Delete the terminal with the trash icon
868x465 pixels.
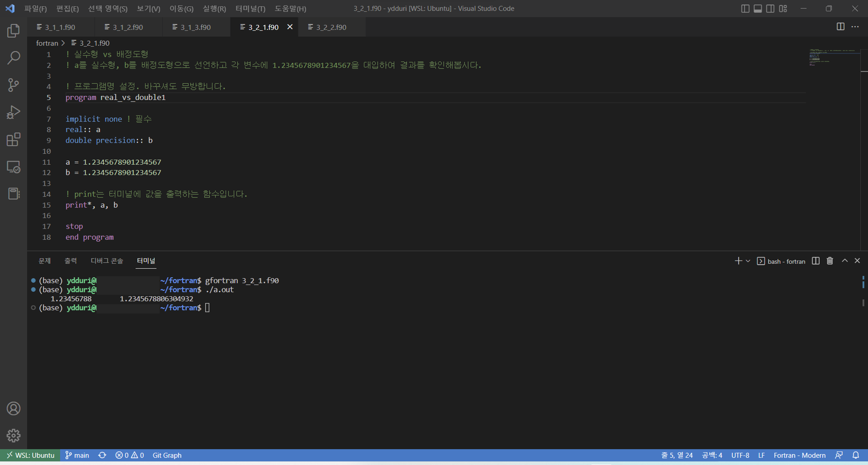pos(830,261)
